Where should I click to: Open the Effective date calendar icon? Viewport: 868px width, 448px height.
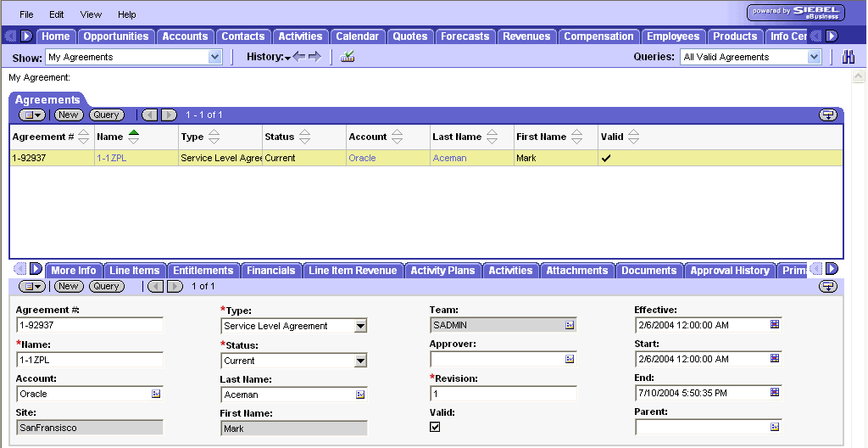pos(775,324)
